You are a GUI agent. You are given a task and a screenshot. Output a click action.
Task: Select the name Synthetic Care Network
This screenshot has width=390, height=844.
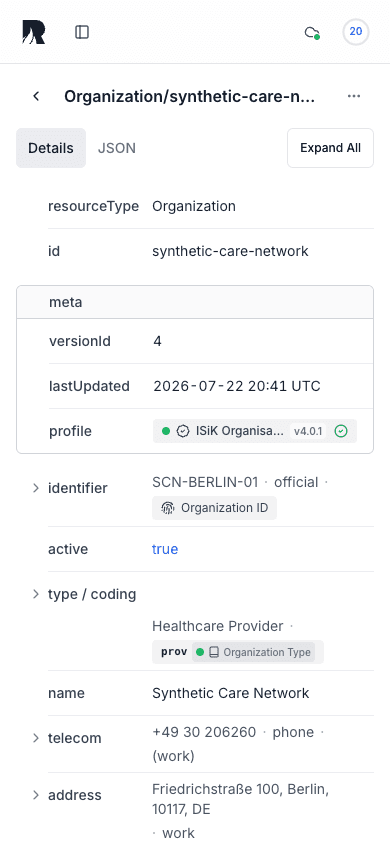[231, 693]
